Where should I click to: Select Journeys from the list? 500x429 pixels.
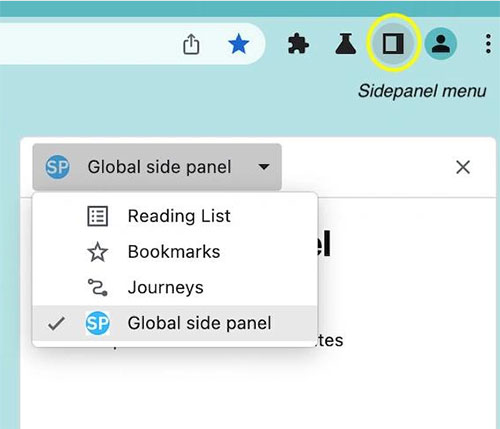175,287
